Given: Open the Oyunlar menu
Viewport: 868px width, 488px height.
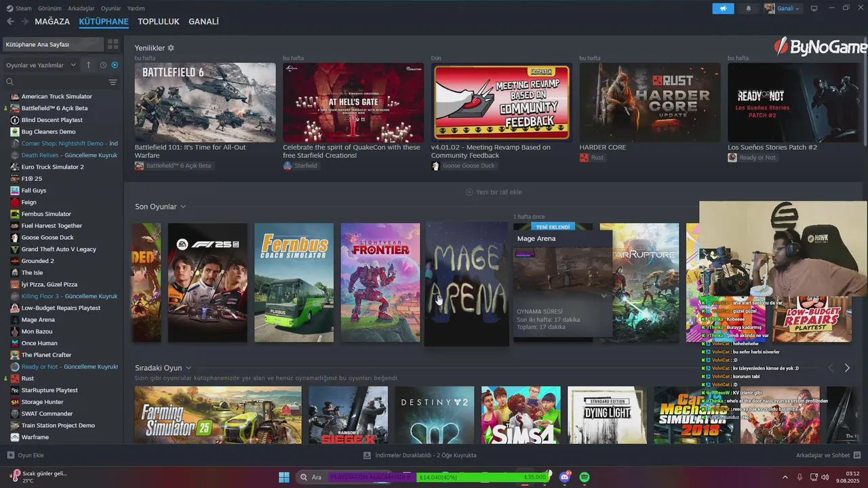Looking at the screenshot, I should [x=111, y=8].
